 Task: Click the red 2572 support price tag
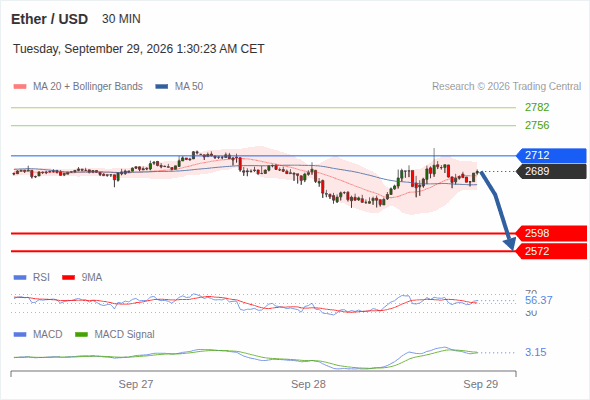[x=552, y=251]
